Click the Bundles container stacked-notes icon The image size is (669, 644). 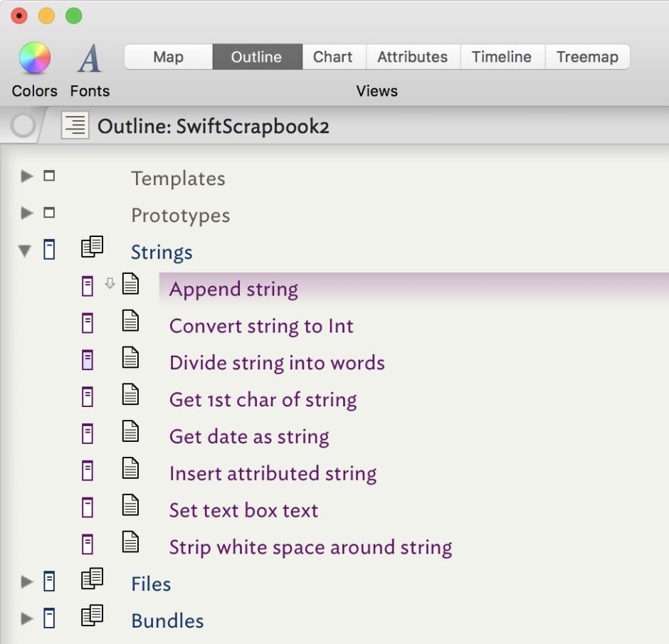(x=92, y=617)
